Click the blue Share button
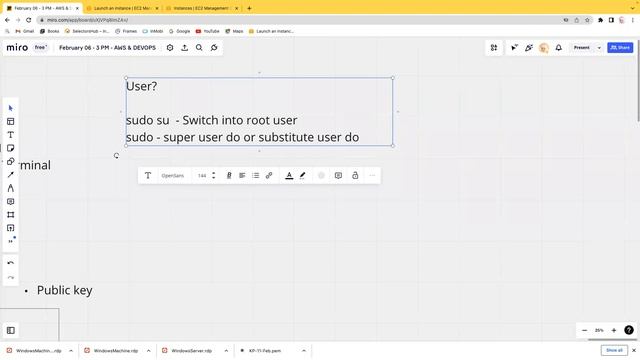The height and width of the screenshot is (360, 640). point(620,48)
